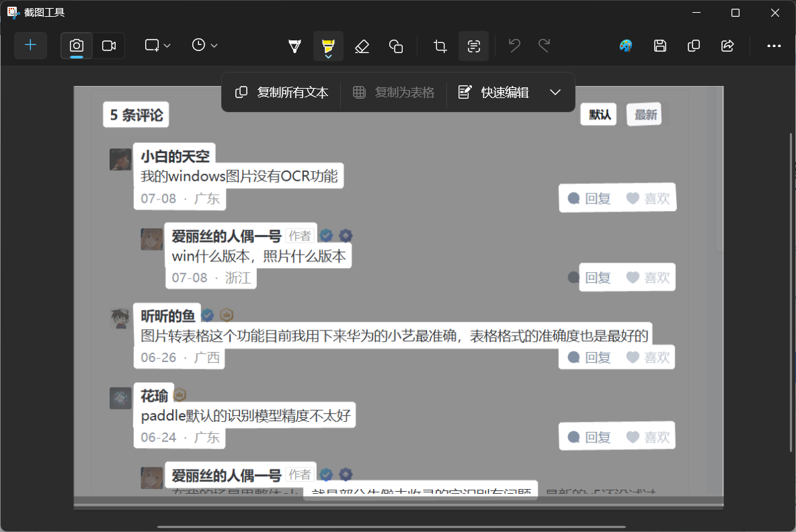796x532 pixels.
Task: Redo the last action
Action: [544, 46]
